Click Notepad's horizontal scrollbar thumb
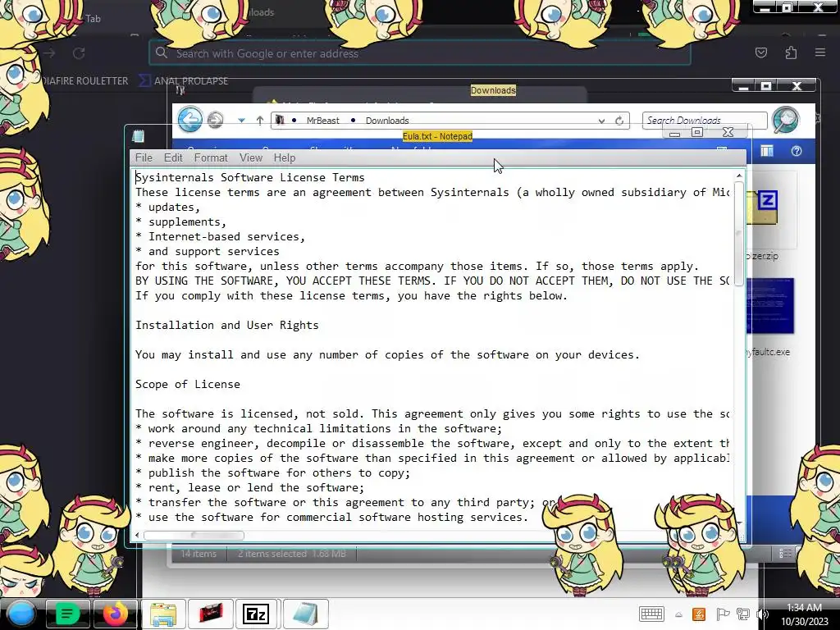The width and height of the screenshot is (840, 630). tap(194, 535)
